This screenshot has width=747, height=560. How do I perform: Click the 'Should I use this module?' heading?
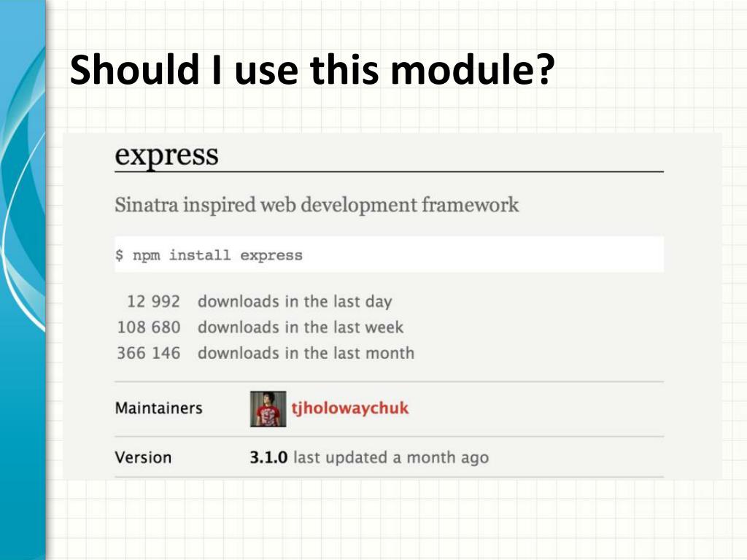pyautogui.click(x=312, y=70)
